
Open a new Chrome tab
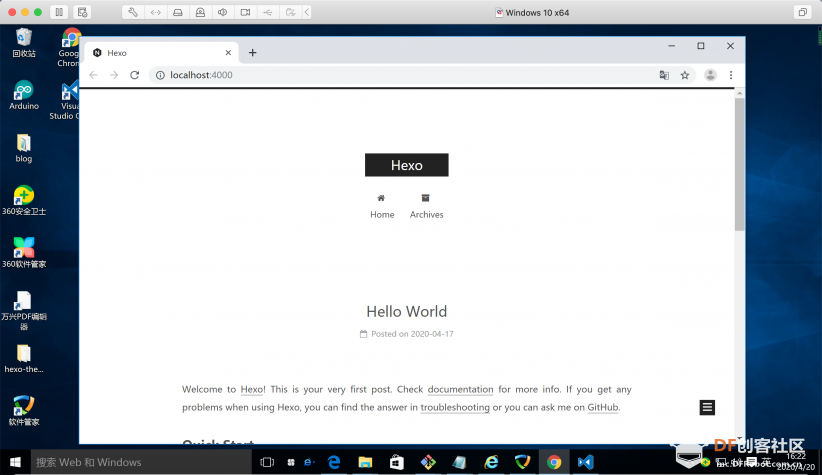(253, 53)
